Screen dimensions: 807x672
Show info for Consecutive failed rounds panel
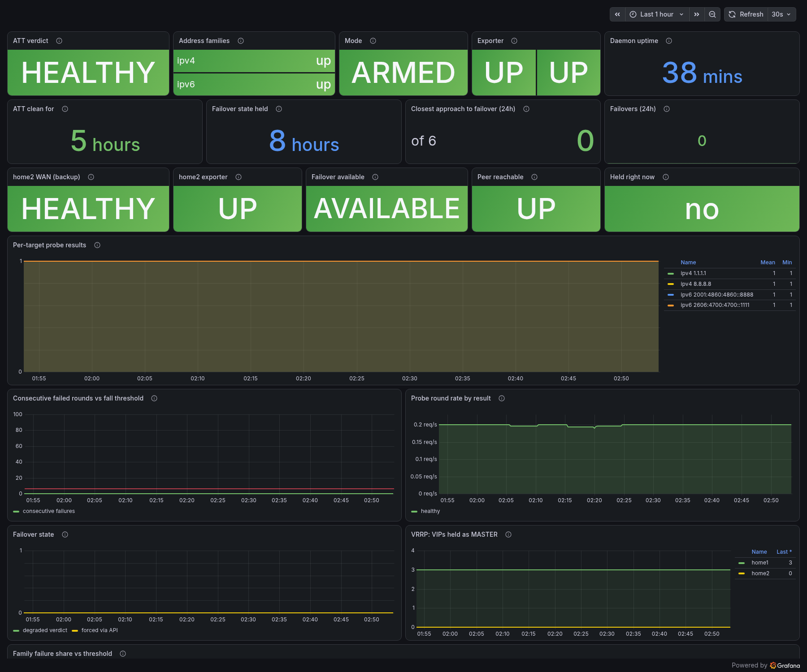tap(154, 398)
